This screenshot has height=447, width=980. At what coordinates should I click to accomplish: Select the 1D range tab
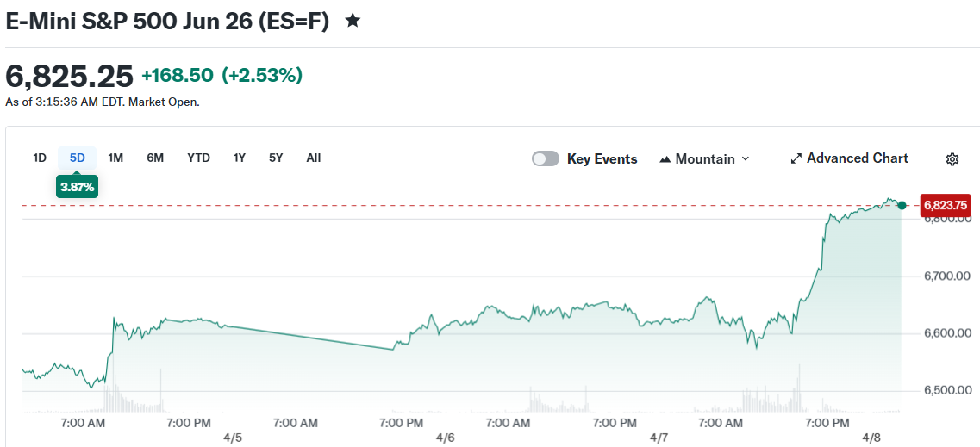coord(40,158)
